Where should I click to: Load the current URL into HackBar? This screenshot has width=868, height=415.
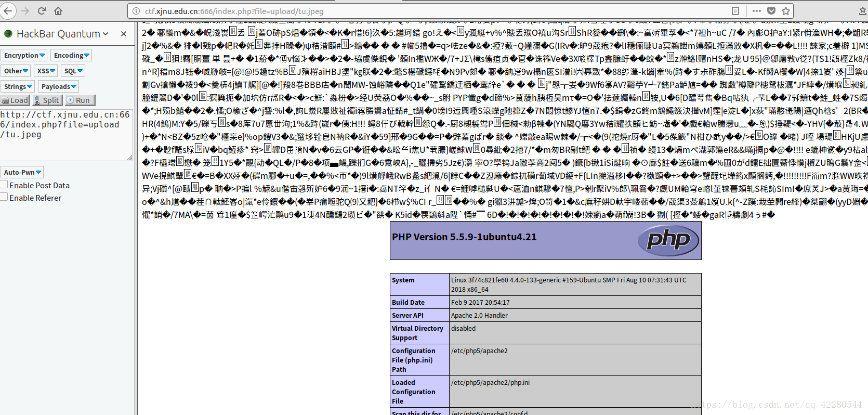(15, 100)
